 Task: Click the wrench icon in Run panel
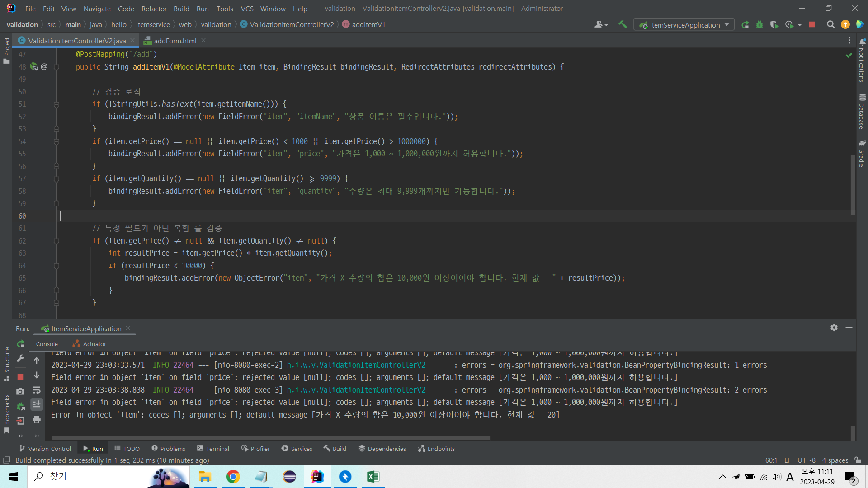20,358
